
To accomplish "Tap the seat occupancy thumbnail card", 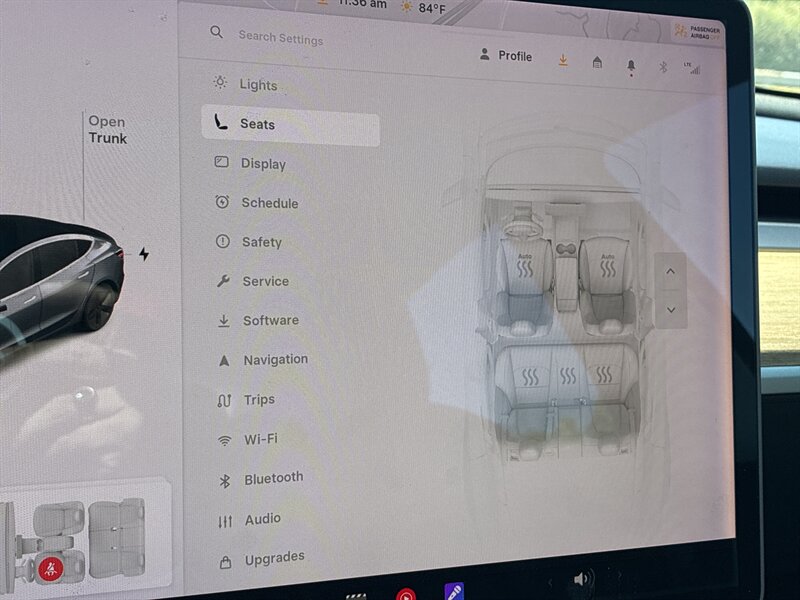I will point(84,536).
